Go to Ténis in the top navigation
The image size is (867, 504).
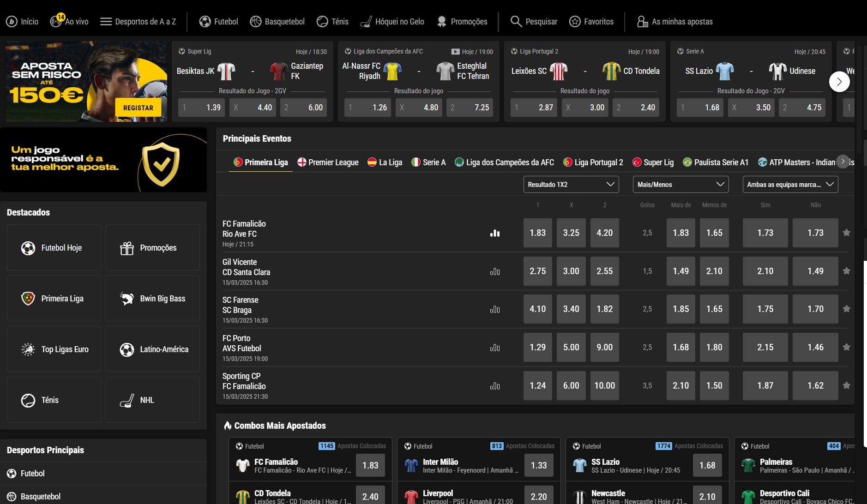[332, 22]
